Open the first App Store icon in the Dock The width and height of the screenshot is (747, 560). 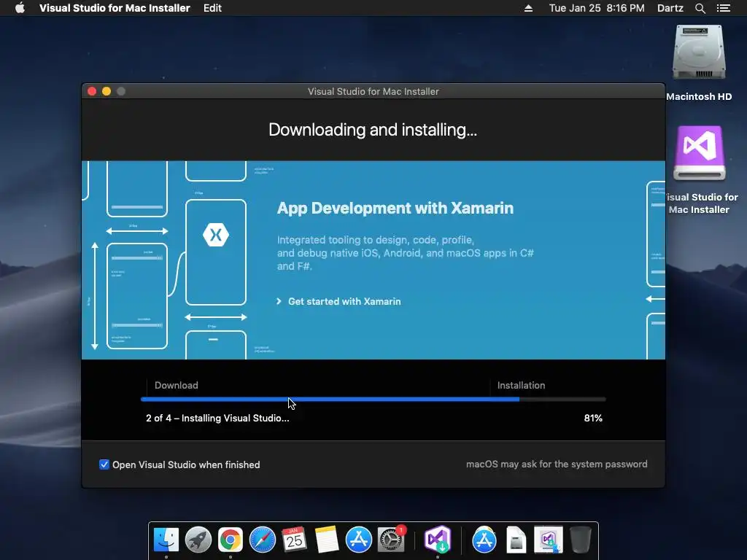(358, 540)
